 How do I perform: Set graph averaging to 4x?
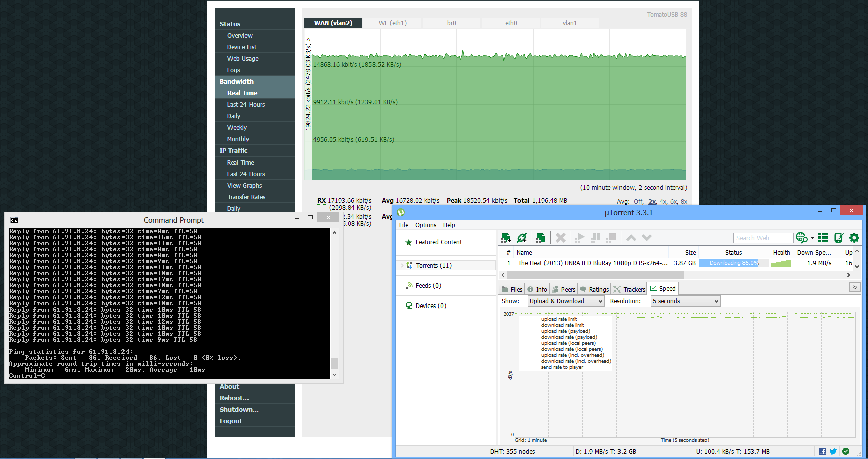pyautogui.click(x=663, y=202)
